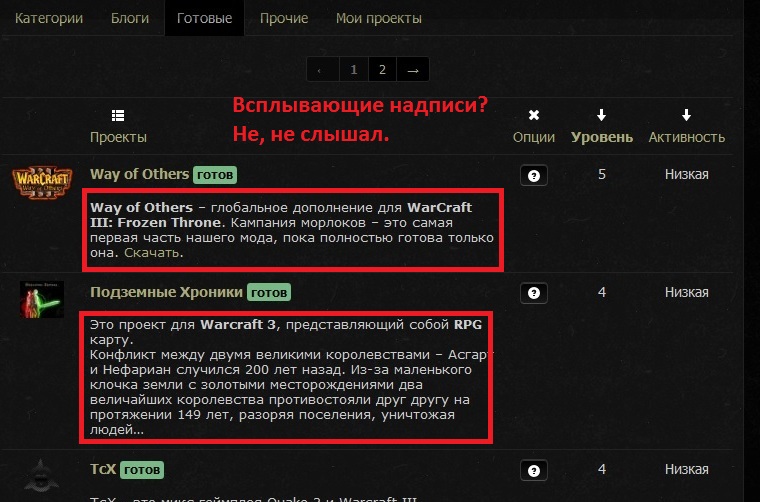Screen dimensions: 760x502
Task: Go to next page arrow in pagination
Action: 413,69
